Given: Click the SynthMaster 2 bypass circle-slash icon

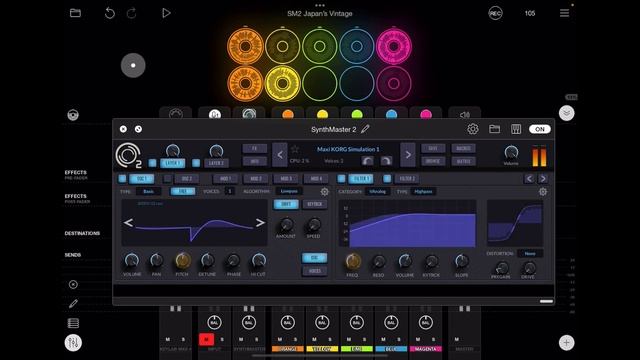Looking at the screenshot, I should [x=138, y=129].
